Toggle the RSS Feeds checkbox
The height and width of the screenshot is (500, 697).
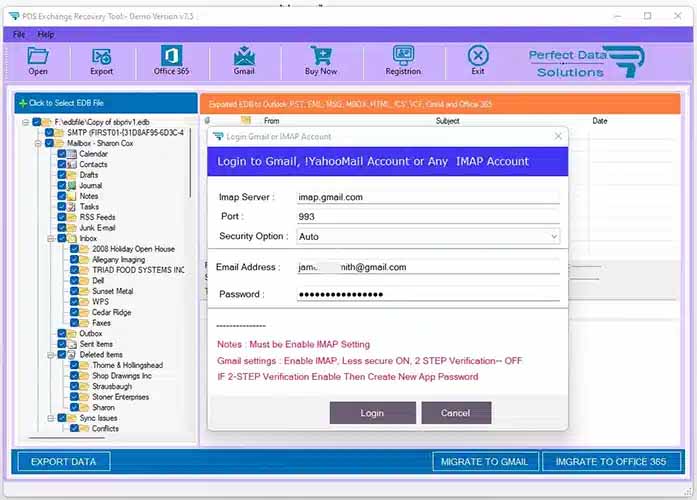click(x=62, y=217)
